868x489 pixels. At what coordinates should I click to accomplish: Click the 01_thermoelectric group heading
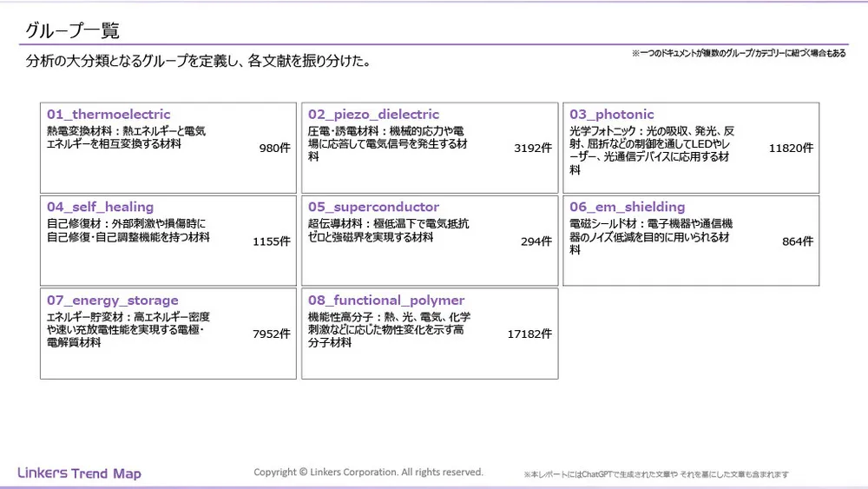click(x=108, y=115)
